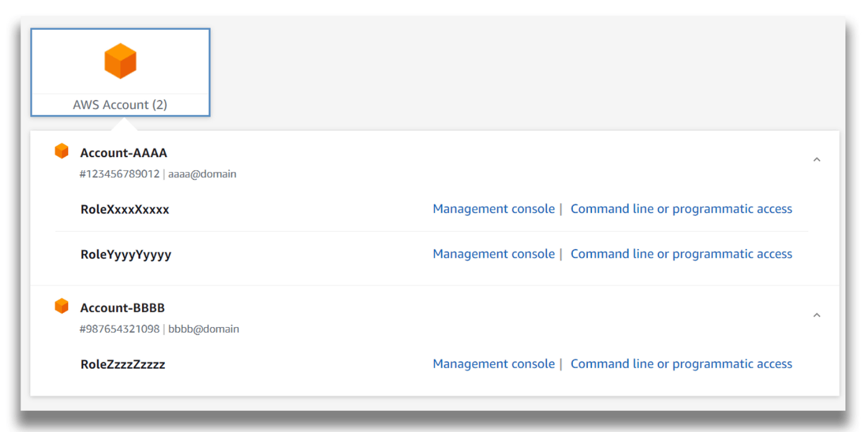Open Management console for RoleYyyyYyyyy
The image size is (868, 432).
(494, 254)
